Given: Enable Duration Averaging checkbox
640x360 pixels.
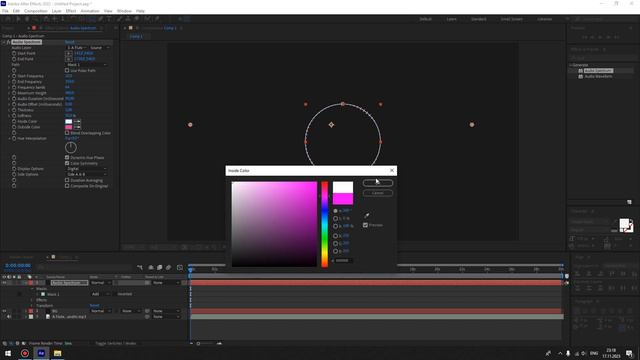Looking at the screenshot, I should [x=67, y=180].
